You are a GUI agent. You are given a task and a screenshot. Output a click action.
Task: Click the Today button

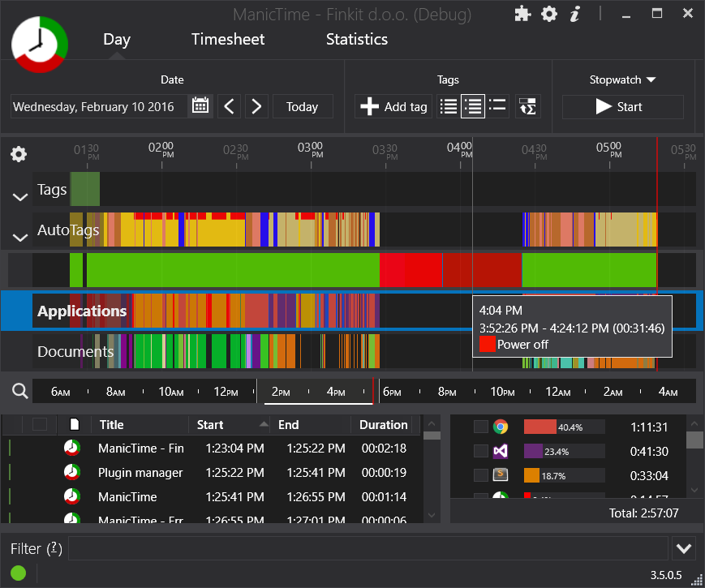click(302, 106)
